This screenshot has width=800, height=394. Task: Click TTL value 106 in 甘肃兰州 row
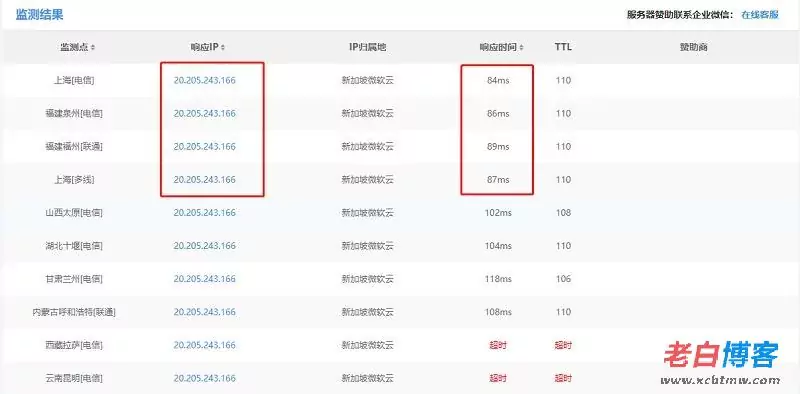pos(563,279)
